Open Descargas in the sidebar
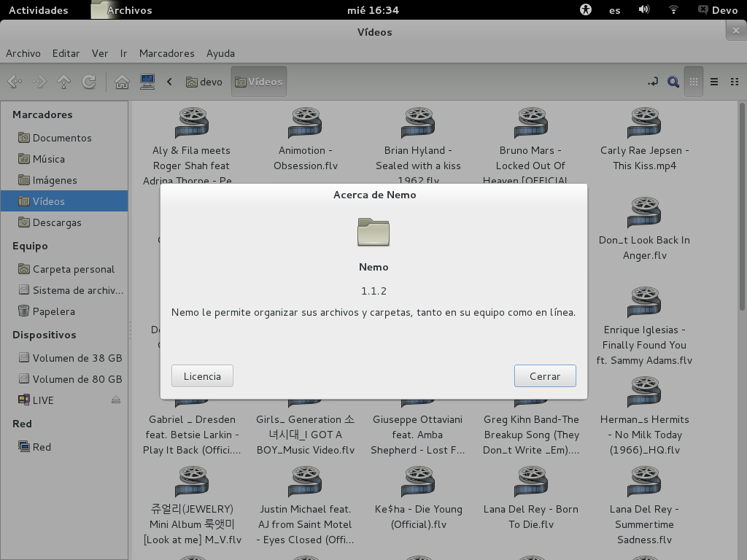This screenshot has width=747, height=560. point(64,222)
